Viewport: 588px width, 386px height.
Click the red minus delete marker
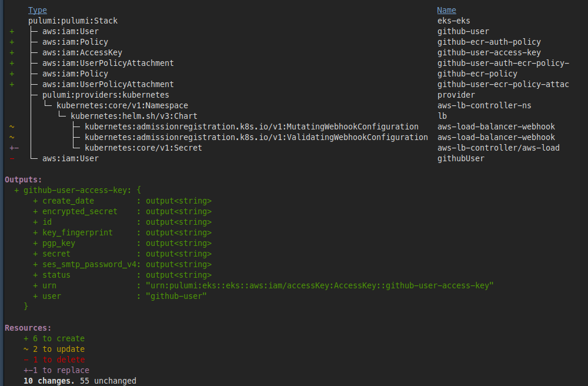coord(12,158)
